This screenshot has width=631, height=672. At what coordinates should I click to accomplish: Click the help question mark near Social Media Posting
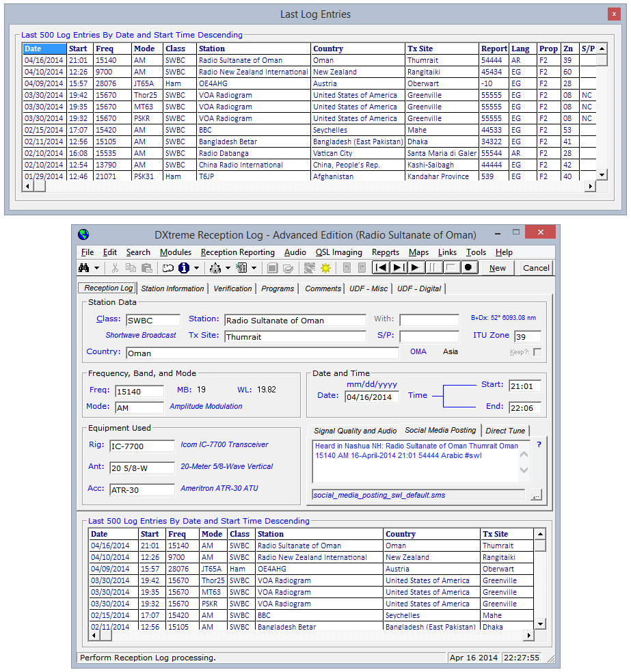pyautogui.click(x=539, y=444)
